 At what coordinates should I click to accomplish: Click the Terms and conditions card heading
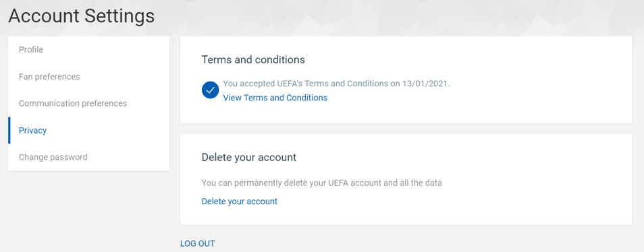coord(253,60)
